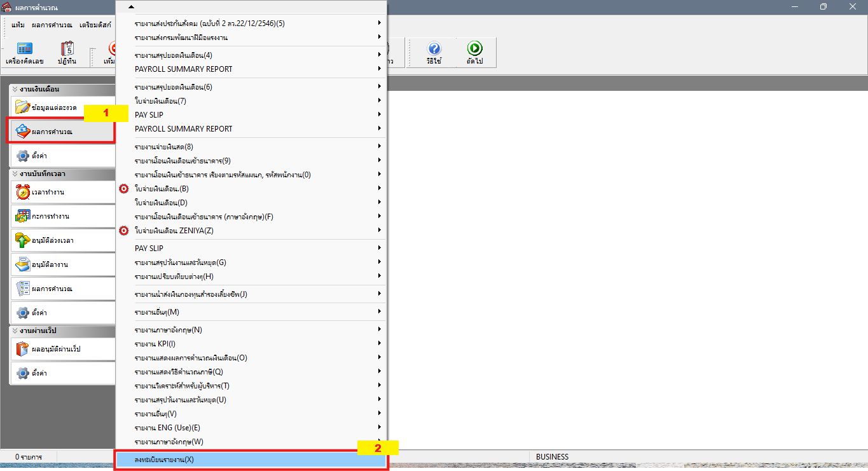Screen dimensions: 868x471
Task: Collapse the งานบันทึกเวลา section header
Action: point(62,174)
